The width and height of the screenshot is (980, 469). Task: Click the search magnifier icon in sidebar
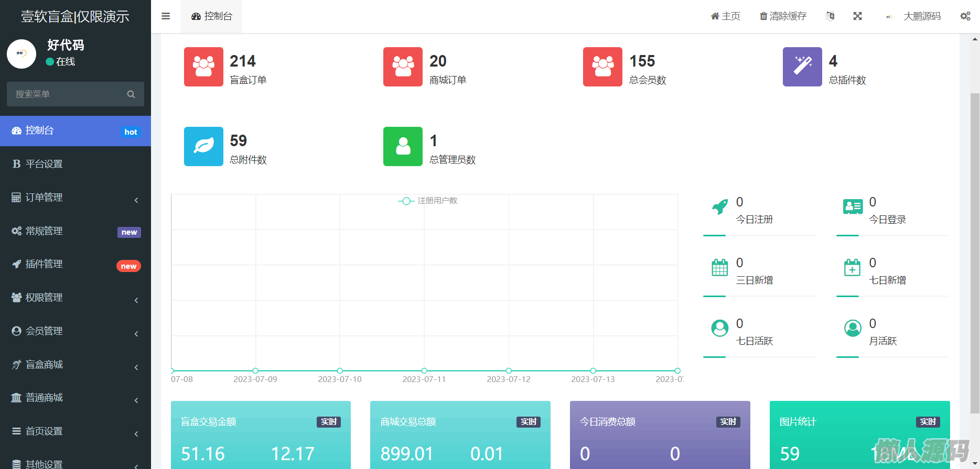pyautogui.click(x=131, y=94)
